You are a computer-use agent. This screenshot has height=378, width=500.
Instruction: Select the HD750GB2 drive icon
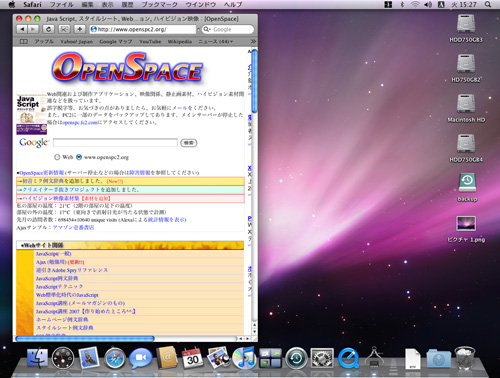(466, 63)
